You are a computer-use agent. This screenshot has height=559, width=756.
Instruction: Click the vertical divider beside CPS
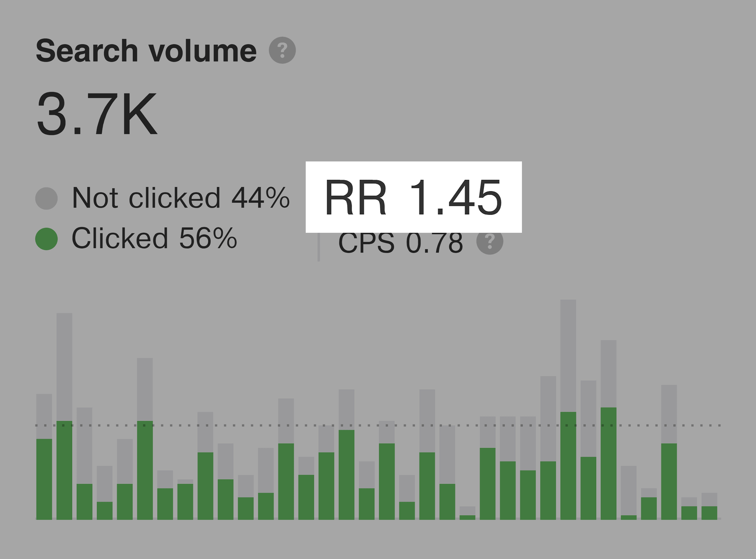318,246
